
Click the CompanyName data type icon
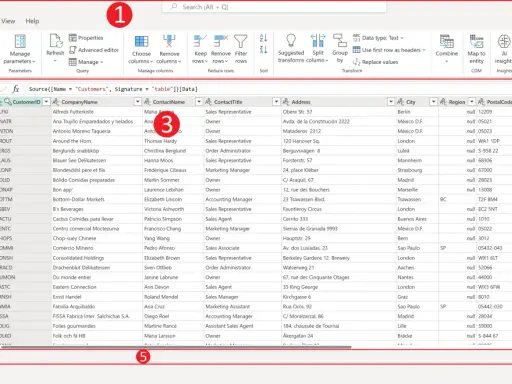coord(56,102)
